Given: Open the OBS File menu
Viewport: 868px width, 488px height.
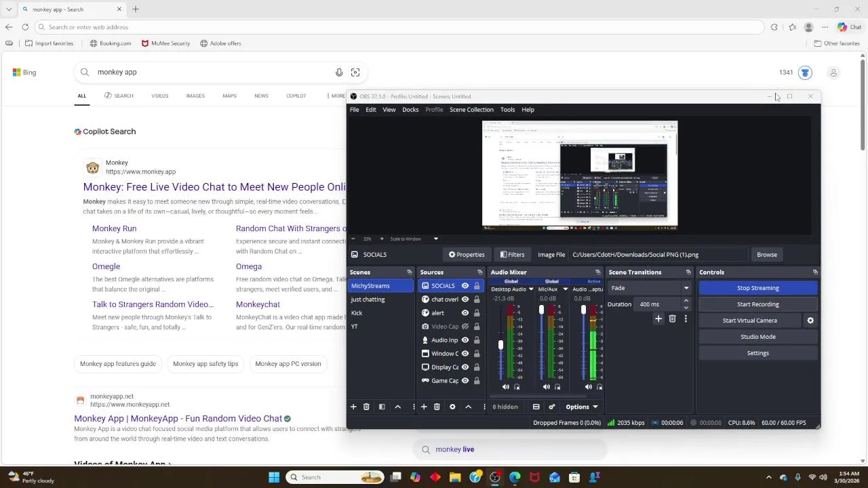Looking at the screenshot, I should point(355,110).
